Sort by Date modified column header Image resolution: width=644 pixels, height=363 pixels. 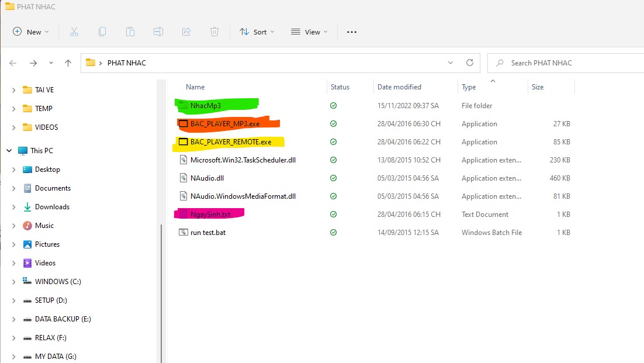point(399,87)
